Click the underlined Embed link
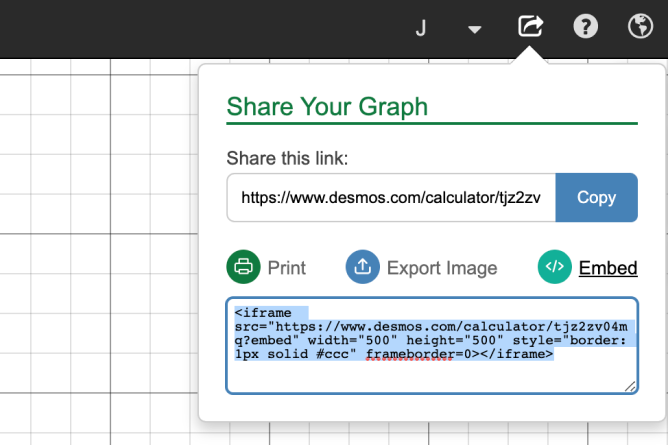Image resolution: width=668 pixels, height=445 pixels. pyautogui.click(x=608, y=268)
